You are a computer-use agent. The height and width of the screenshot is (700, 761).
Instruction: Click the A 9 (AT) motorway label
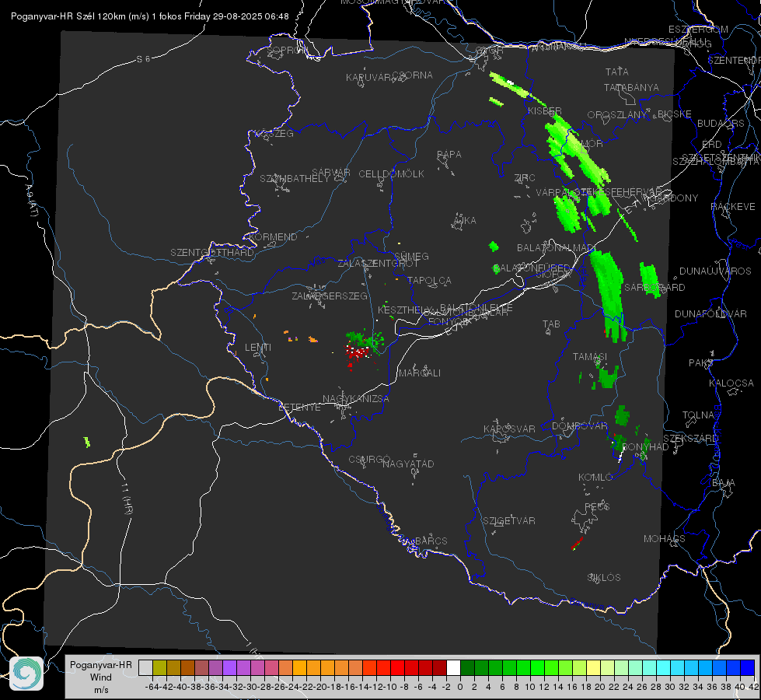click(x=31, y=201)
